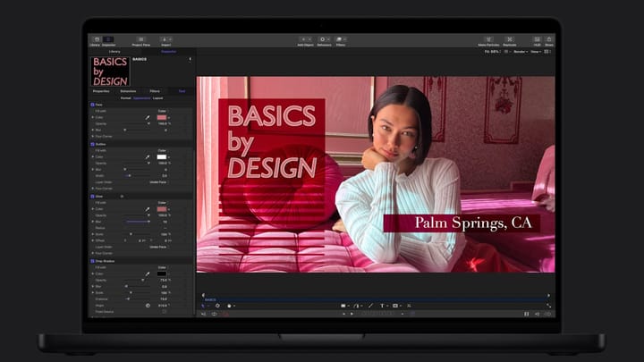The image size is (644, 362).
Task: Select the paint stroke tool
Action: click(x=370, y=306)
